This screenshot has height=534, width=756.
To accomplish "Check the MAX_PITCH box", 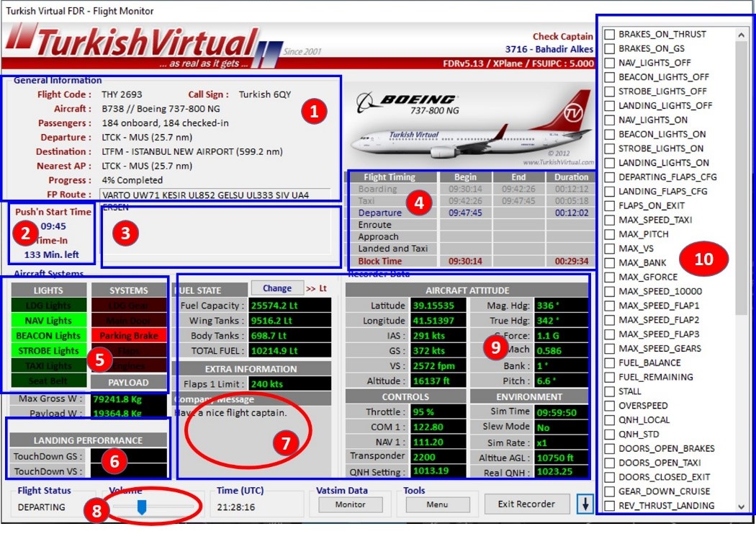I will pyautogui.click(x=610, y=234).
